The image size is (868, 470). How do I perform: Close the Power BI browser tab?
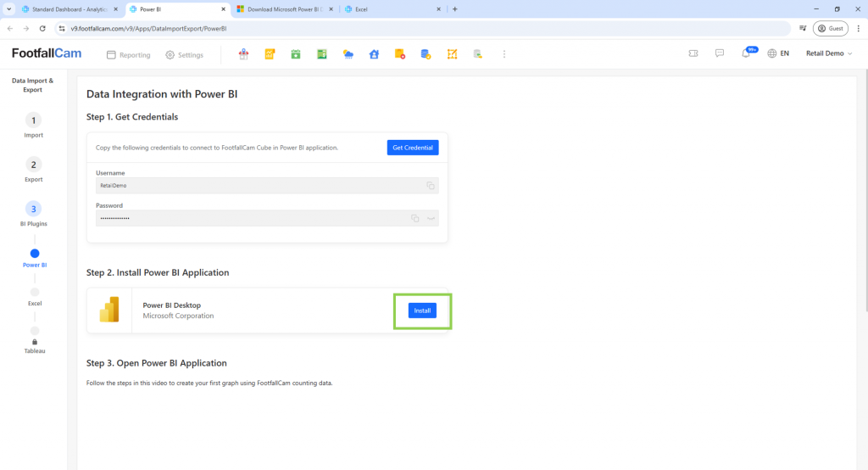[x=224, y=9]
